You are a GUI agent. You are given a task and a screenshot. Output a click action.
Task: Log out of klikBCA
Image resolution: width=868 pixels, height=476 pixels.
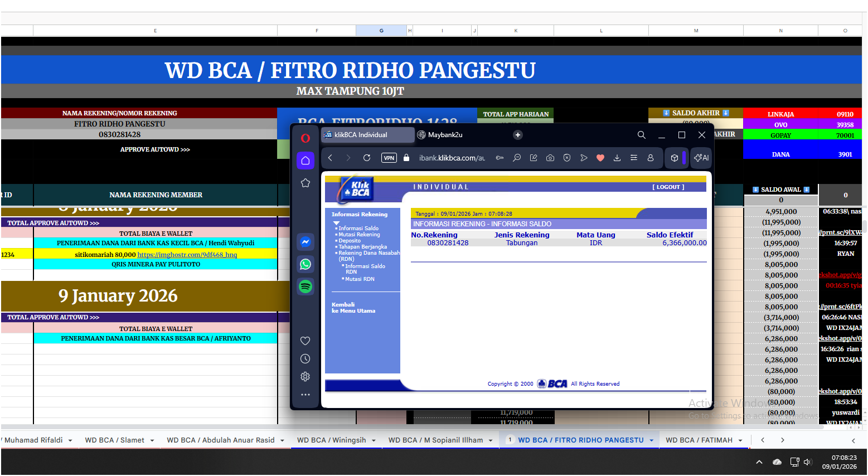tap(668, 187)
